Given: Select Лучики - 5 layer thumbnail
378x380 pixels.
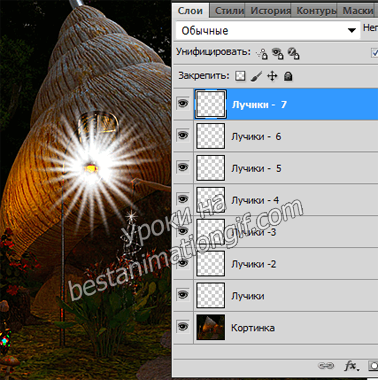Looking at the screenshot, I should 211,168.
